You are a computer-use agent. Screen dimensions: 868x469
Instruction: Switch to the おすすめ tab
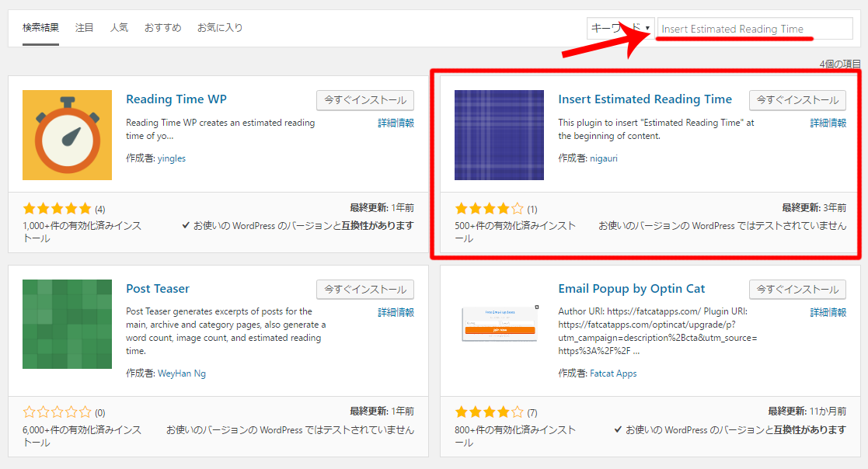(x=162, y=28)
